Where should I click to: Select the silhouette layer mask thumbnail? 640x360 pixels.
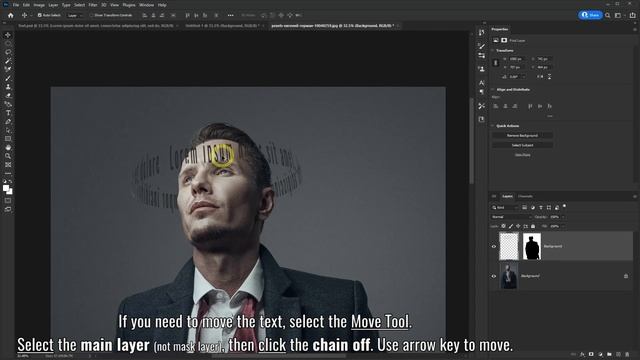(532, 246)
